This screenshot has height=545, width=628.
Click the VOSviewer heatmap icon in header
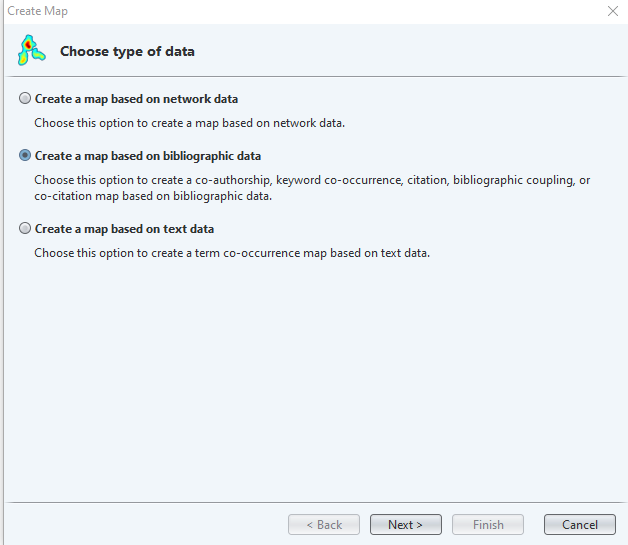coord(31,51)
